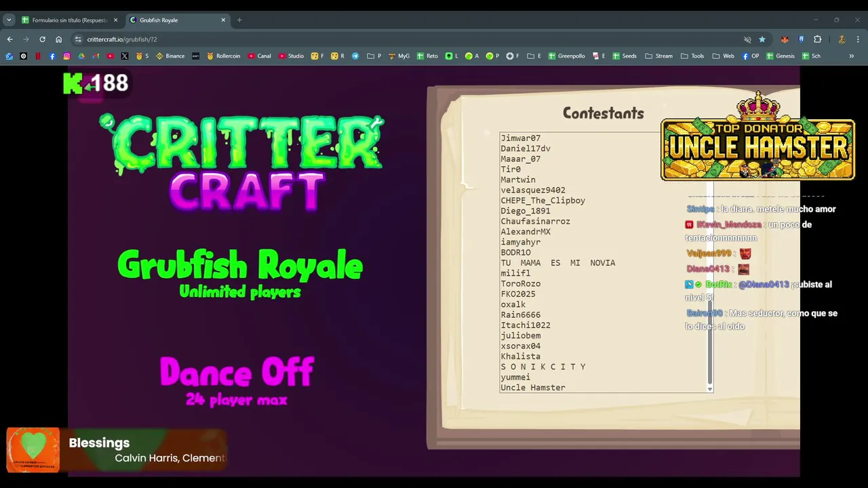
Task: Open the Netflix bookmark icon
Action: (x=38, y=56)
